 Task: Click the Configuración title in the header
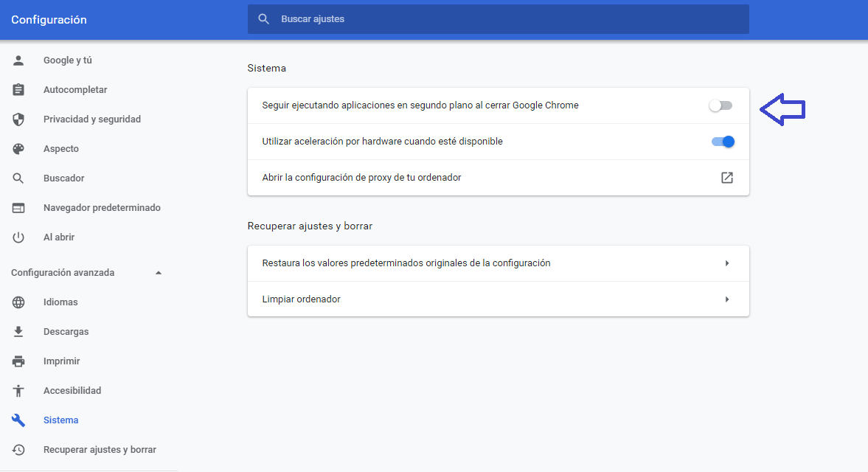pyautogui.click(x=49, y=20)
